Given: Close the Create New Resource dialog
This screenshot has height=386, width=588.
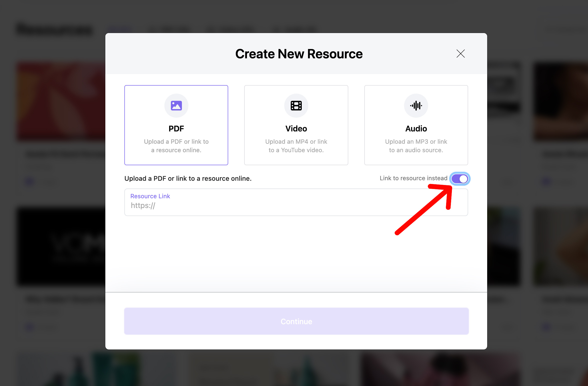Looking at the screenshot, I should coord(460,54).
